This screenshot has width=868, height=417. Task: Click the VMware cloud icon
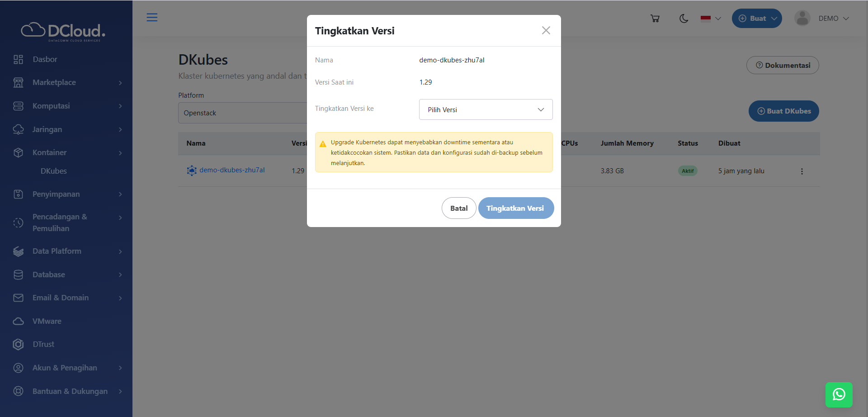[x=18, y=321]
